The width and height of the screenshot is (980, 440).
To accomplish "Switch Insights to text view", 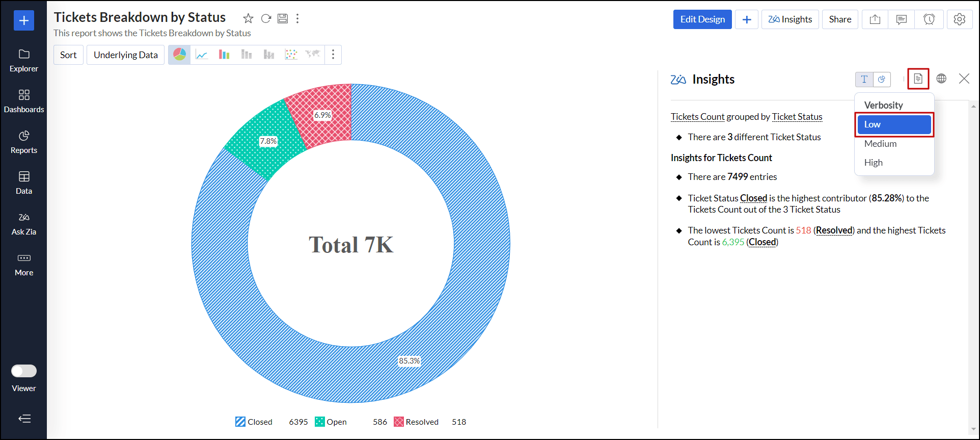I will pos(864,80).
